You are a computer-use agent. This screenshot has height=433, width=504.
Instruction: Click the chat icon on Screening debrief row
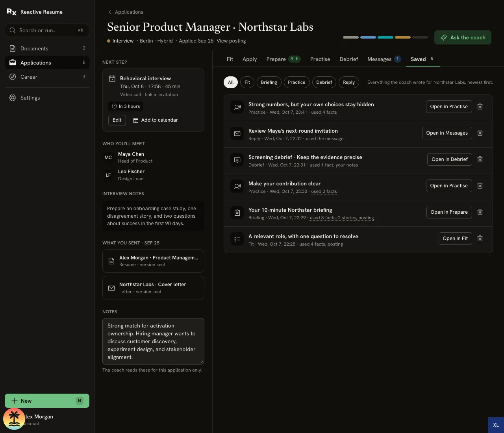tap(237, 160)
